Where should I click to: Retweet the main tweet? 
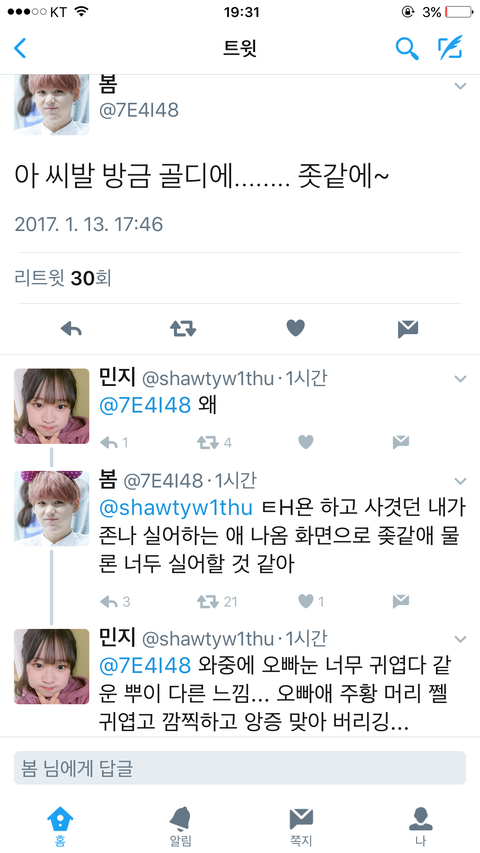[183, 329]
